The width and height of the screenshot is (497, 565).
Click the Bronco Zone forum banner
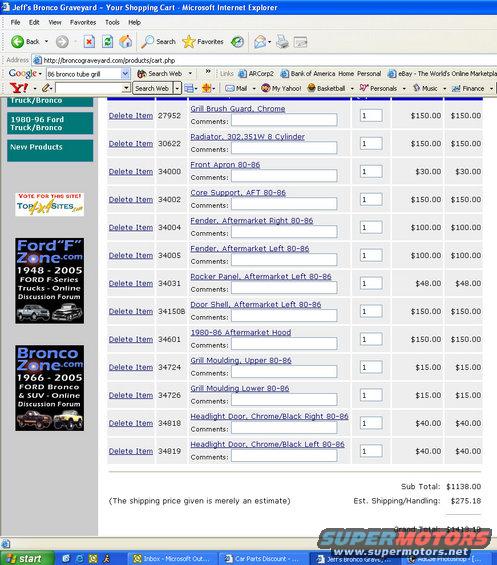tap(50, 388)
